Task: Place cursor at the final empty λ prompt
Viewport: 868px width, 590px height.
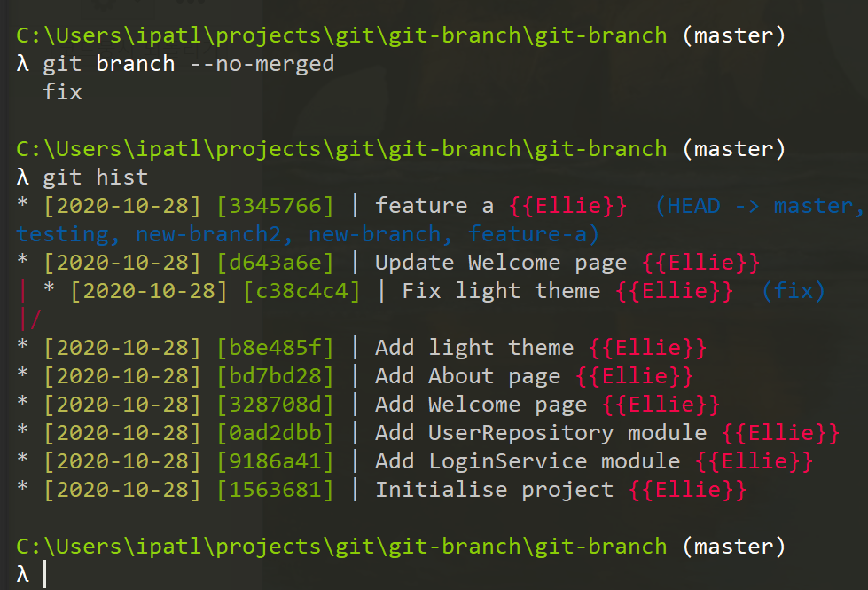Action: pyautogui.click(x=44, y=575)
